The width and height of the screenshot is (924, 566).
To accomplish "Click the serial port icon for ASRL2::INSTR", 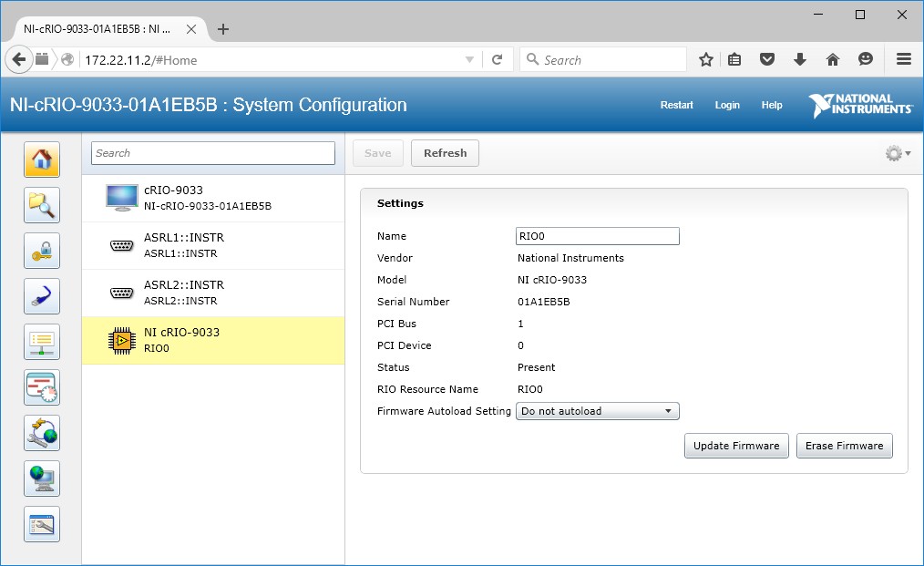I will tap(122, 293).
